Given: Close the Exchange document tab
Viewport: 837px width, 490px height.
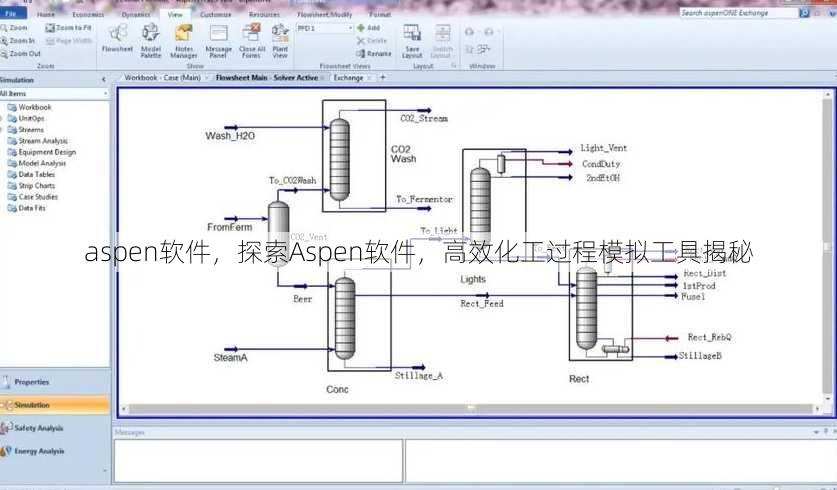Looking at the screenshot, I should pos(369,78).
